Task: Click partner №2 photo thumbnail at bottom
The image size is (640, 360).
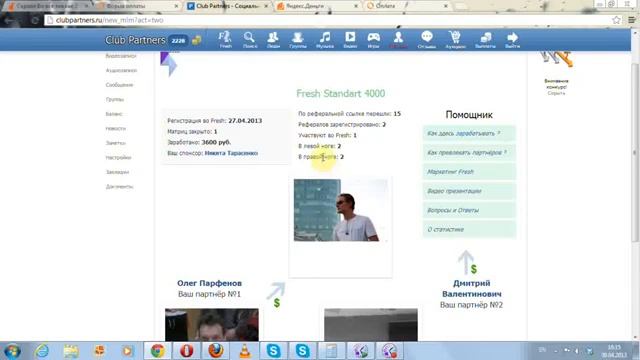Action: (371, 325)
